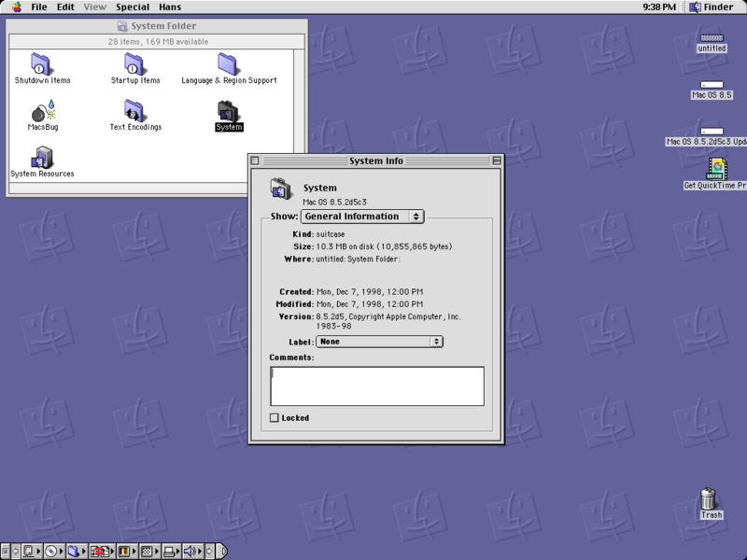Click the arrow beside the CD module
The width and height of the screenshot is (747, 560).
coord(62,551)
